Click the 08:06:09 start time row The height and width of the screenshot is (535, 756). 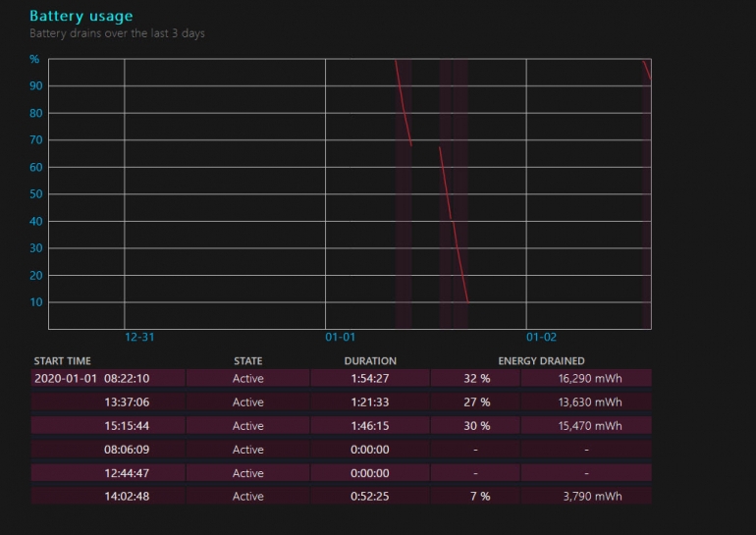tap(128, 449)
